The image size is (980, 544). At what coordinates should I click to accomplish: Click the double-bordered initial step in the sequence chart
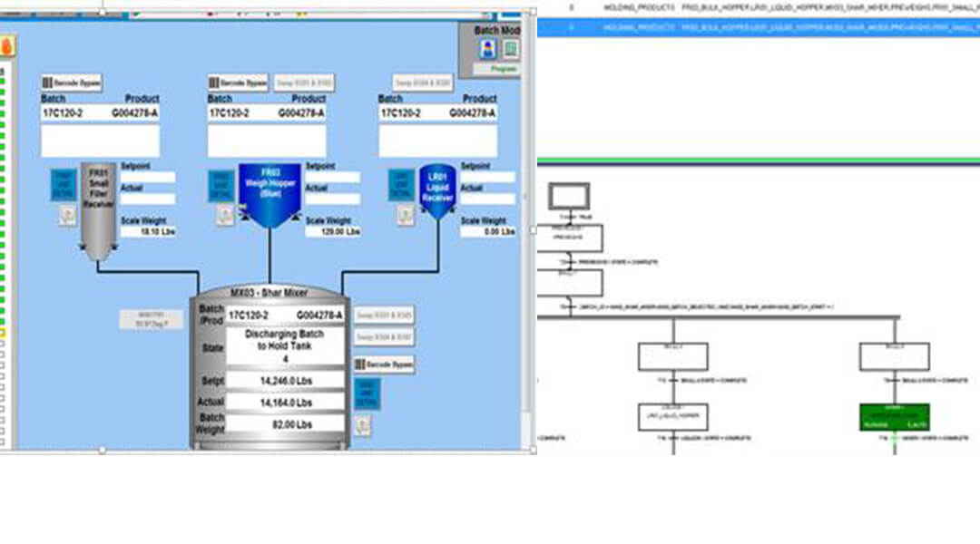pos(569,197)
